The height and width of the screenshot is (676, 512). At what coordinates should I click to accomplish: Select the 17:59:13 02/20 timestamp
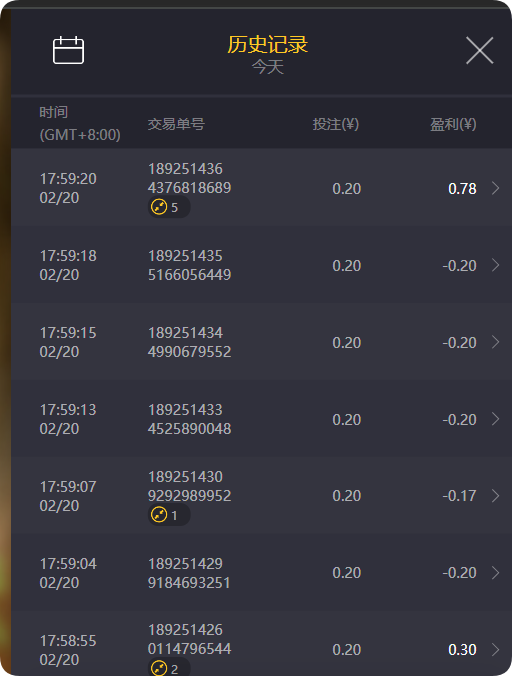pos(68,419)
